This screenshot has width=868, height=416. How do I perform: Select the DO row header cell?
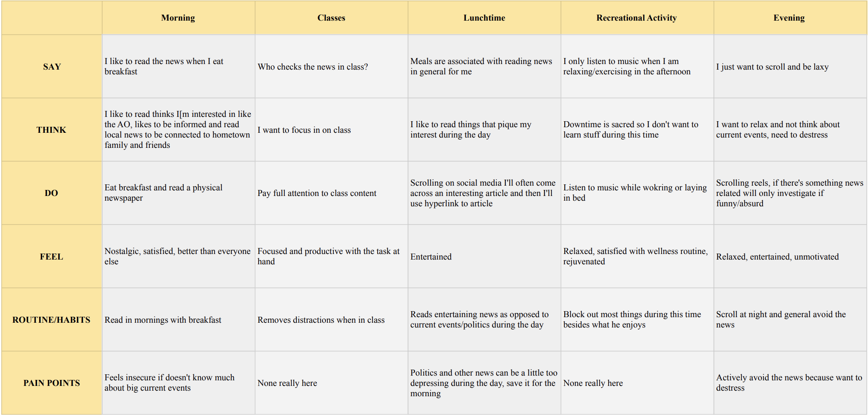(x=52, y=193)
